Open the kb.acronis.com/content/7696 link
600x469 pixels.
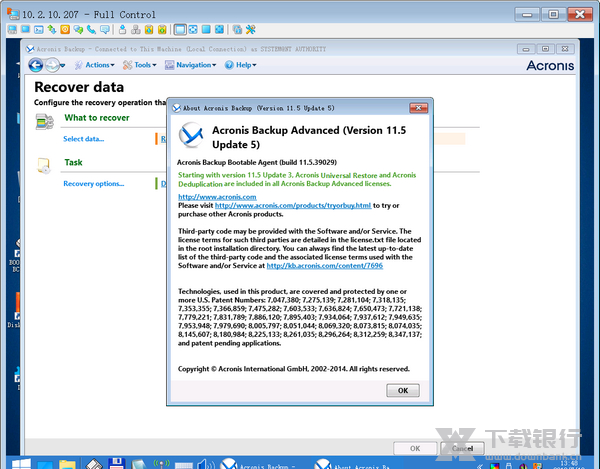pyautogui.click(x=324, y=265)
